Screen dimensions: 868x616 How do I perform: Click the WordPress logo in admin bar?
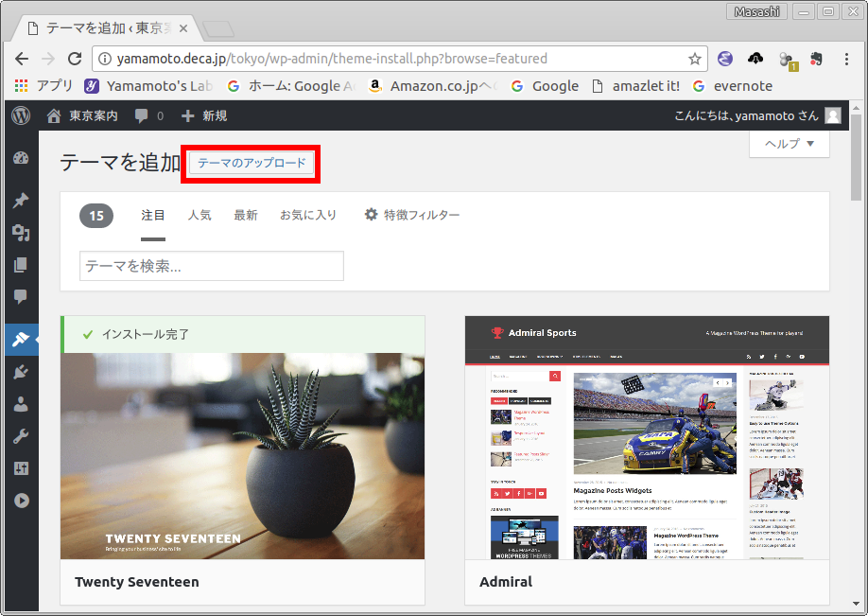pyautogui.click(x=21, y=115)
